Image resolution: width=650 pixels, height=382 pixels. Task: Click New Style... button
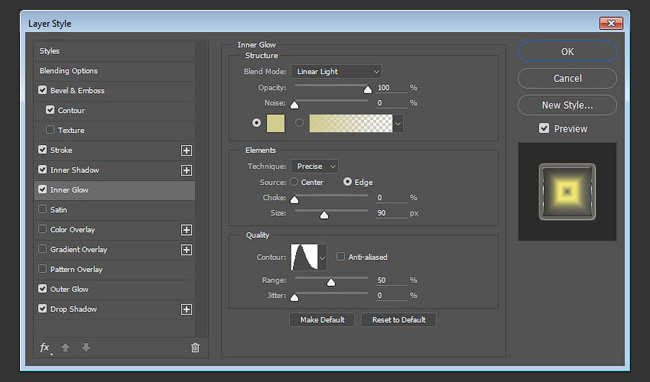coord(567,105)
